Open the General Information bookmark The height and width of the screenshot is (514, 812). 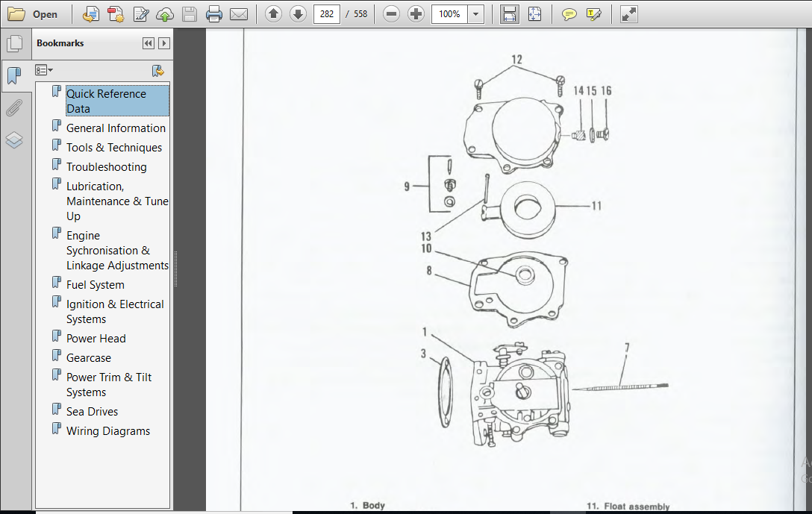(x=116, y=128)
